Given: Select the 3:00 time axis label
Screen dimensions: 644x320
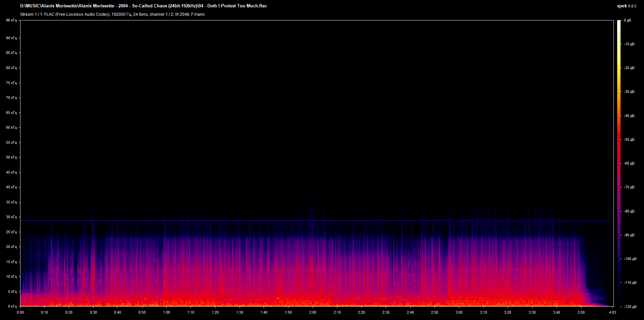Looking at the screenshot, I should [x=459, y=312].
